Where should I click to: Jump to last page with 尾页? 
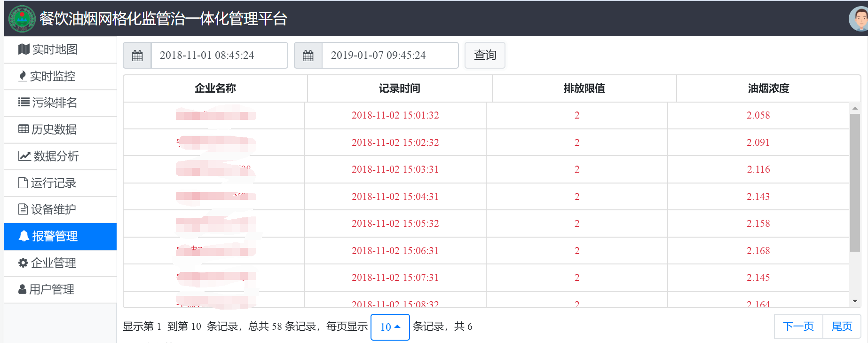coord(841,327)
